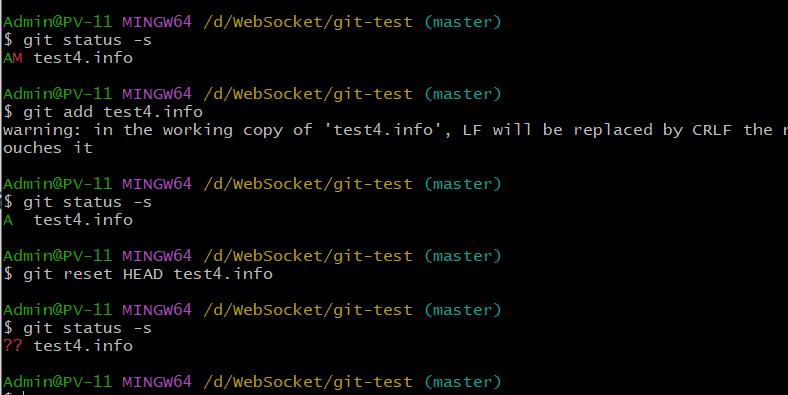Viewport: 788px width, 395px height.
Task: Click test4.info filename beside the ?? marker
Action: pyautogui.click(x=83, y=346)
